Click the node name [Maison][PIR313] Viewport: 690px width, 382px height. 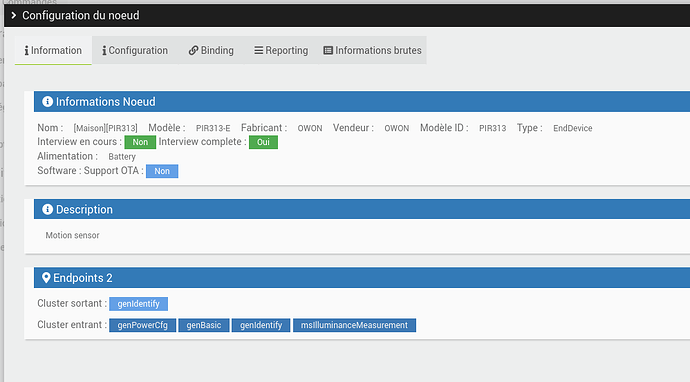coord(106,128)
